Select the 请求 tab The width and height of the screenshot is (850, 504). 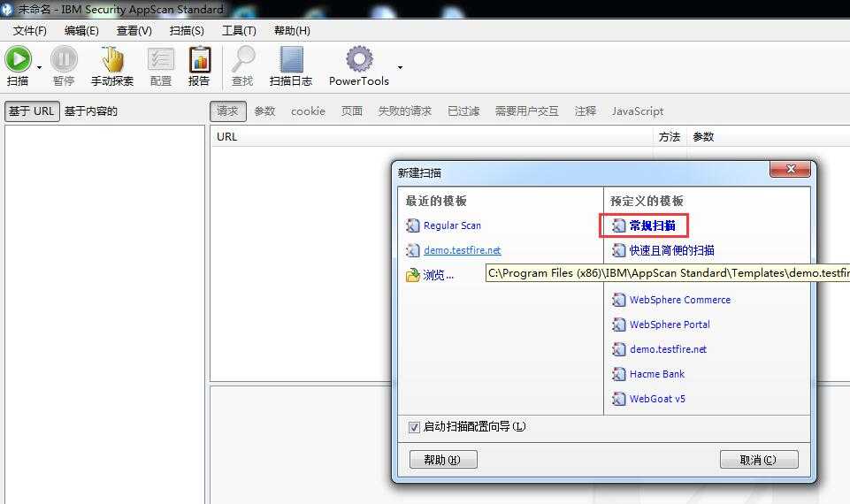coord(227,111)
